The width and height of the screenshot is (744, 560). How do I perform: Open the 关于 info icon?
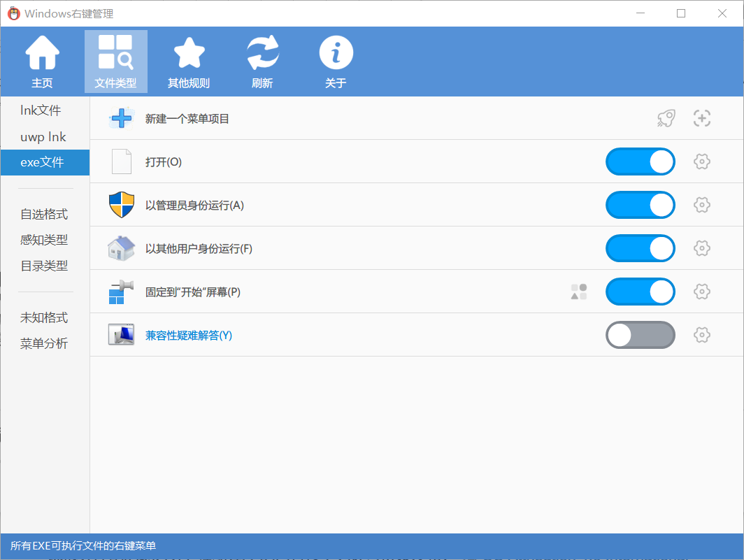336,55
